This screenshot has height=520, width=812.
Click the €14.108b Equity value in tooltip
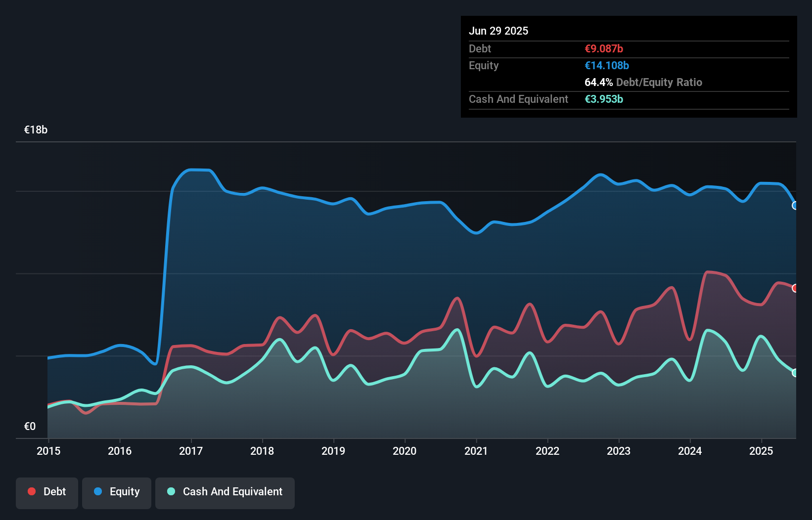[607, 66]
